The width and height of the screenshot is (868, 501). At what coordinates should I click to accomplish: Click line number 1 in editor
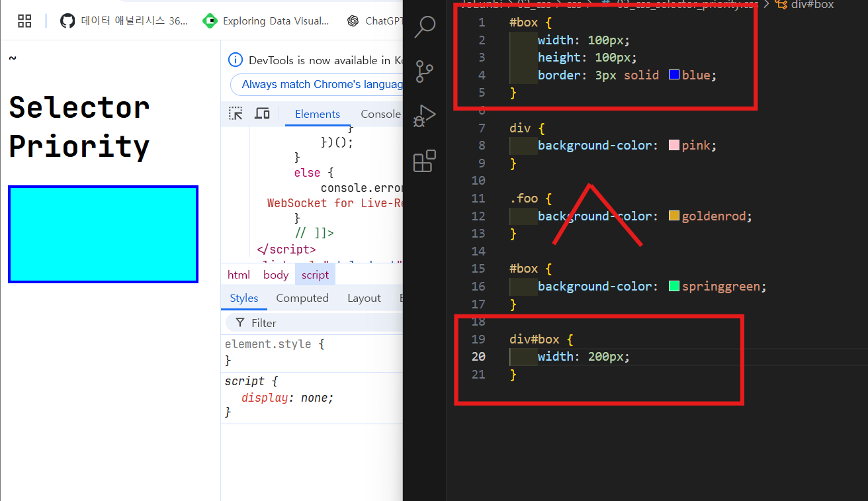(x=482, y=23)
